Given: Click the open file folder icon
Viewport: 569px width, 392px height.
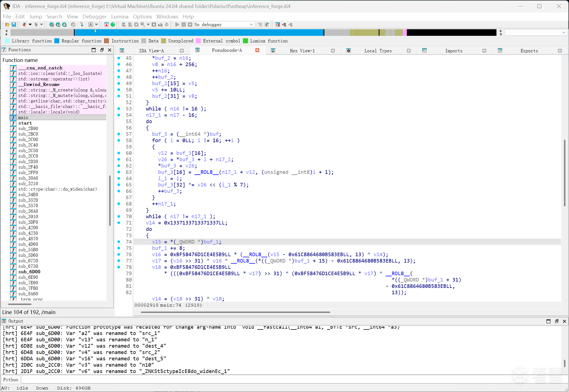Looking at the screenshot, I should click(x=7, y=25).
